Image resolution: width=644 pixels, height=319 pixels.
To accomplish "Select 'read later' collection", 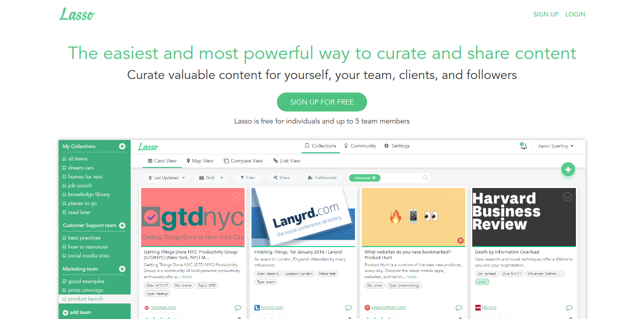I will [x=79, y=212].
